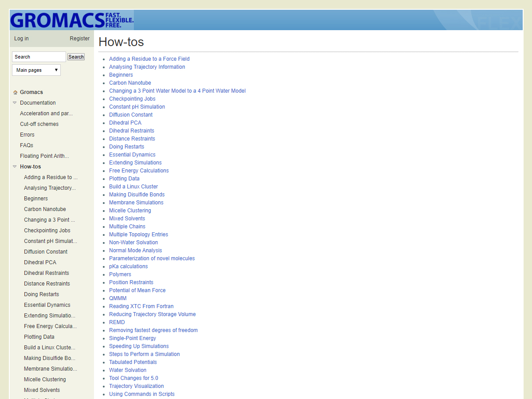Open Adding a Residue to a Force Field
532x399 pixels.
[x=149, y=59]
